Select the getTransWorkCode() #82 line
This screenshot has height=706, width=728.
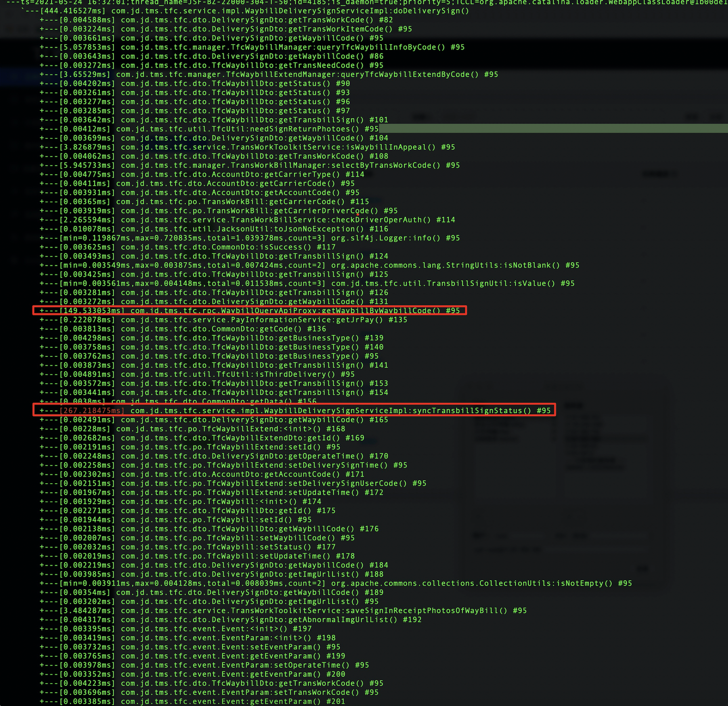click(216, 20)
